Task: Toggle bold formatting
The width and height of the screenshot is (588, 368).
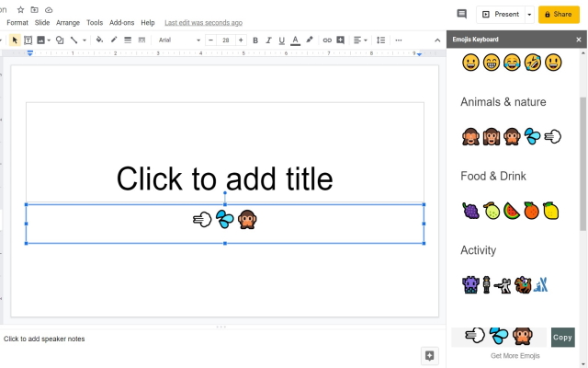Action: 255,40
